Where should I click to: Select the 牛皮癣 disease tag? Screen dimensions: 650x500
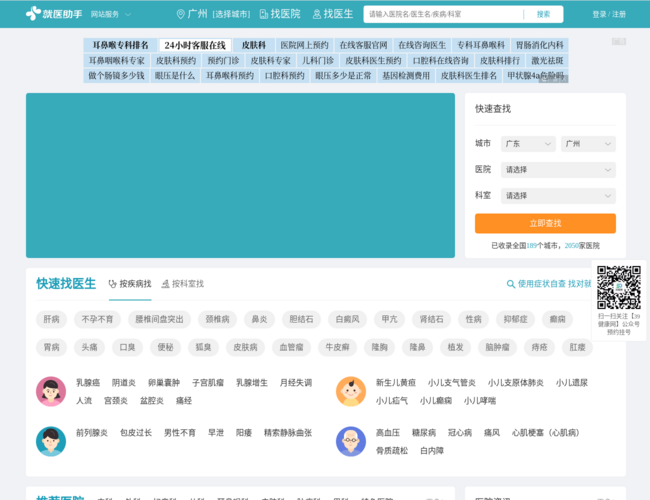337,347
